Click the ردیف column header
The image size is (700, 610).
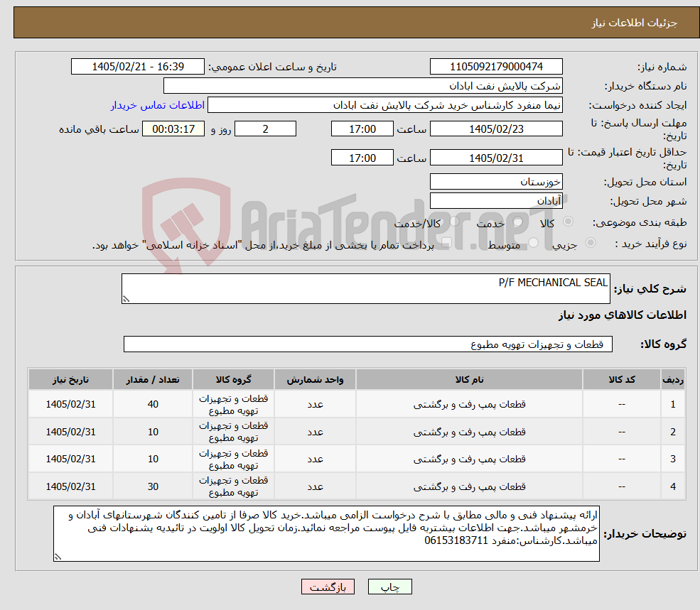click(673, 379)
